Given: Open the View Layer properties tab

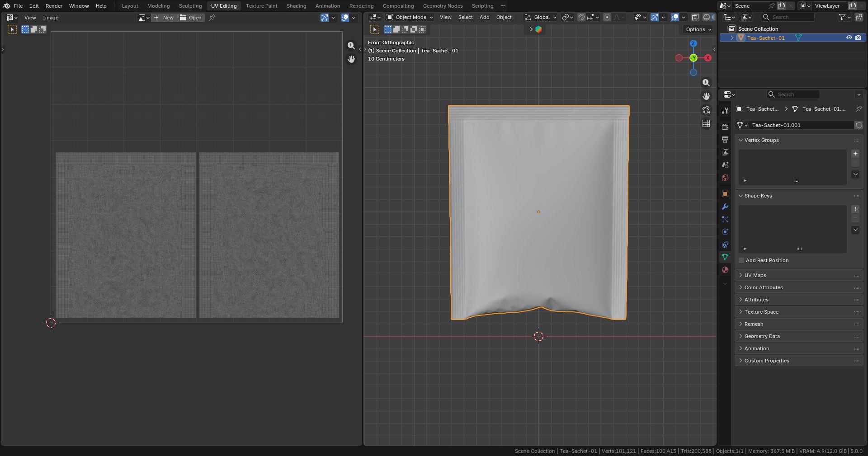Looking at the screenshot, I should click(x=725, y=152).
